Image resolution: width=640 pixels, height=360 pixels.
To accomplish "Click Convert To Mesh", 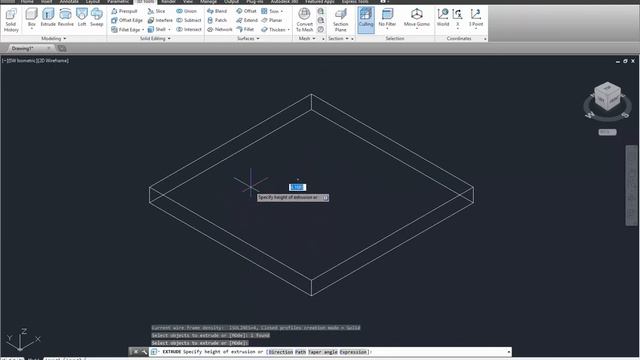I will tap(304, 20).
